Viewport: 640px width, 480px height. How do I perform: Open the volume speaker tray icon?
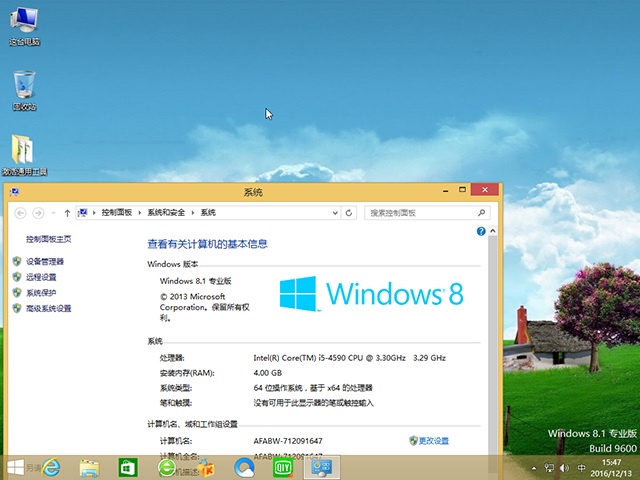(x=564, y=468)
